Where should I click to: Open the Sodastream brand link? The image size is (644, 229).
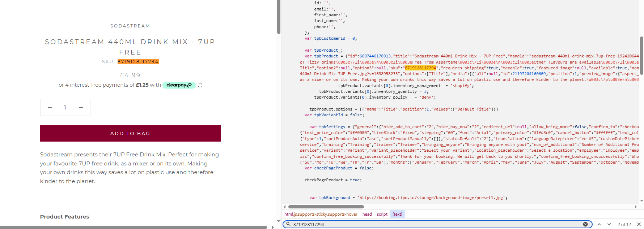point(130,26)
